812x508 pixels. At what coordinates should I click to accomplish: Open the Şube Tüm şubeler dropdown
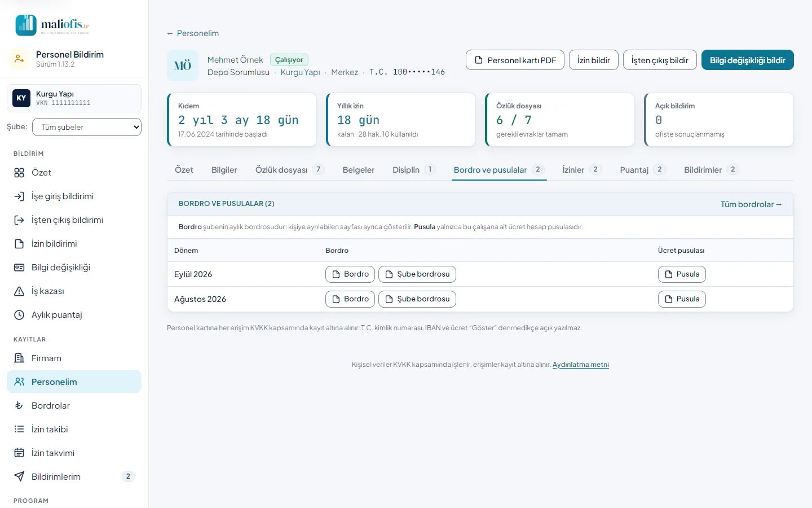pos(87,127)
